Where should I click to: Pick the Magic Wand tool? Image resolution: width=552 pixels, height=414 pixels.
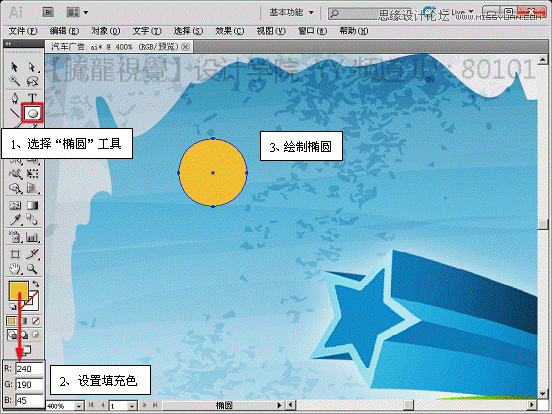tap(14, 82)
